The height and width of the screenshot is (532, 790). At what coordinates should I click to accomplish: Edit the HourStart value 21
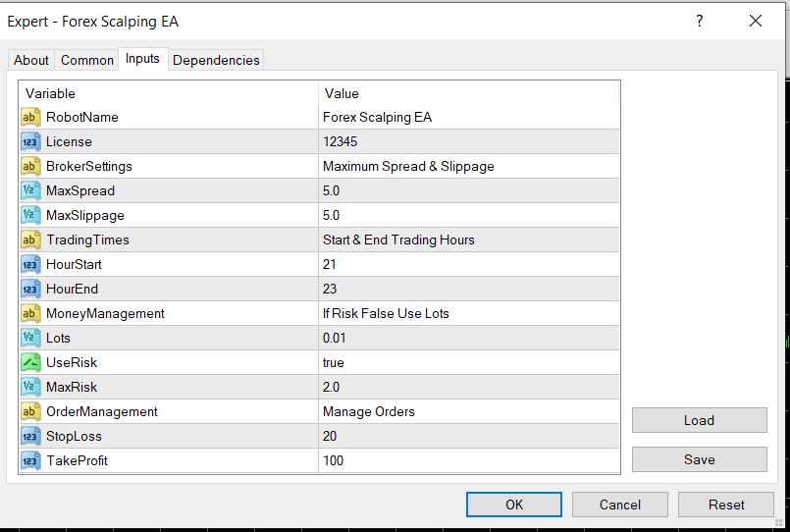point(468,264)
